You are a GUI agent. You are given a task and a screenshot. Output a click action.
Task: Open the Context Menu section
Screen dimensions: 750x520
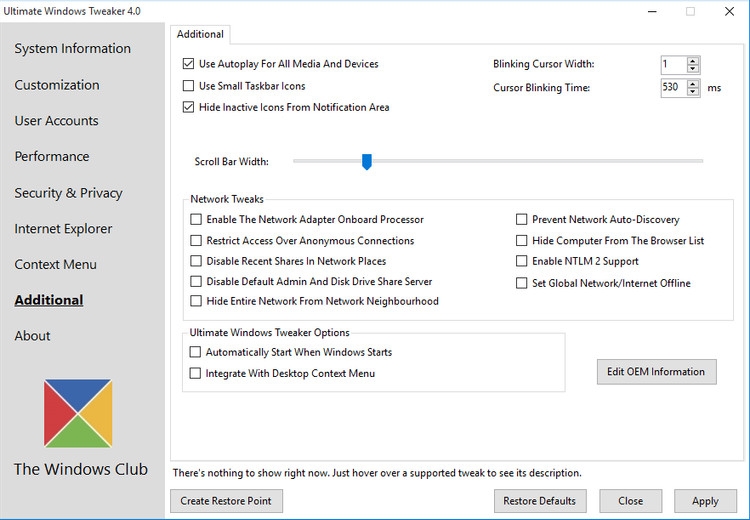[x=55, y=265]
